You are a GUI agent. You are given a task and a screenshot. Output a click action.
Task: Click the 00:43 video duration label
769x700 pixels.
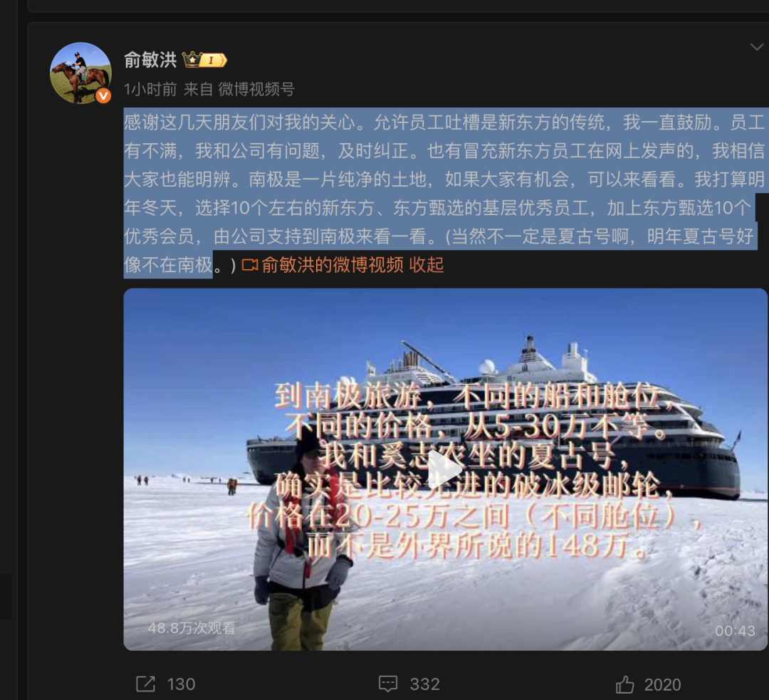coord(735,631)
